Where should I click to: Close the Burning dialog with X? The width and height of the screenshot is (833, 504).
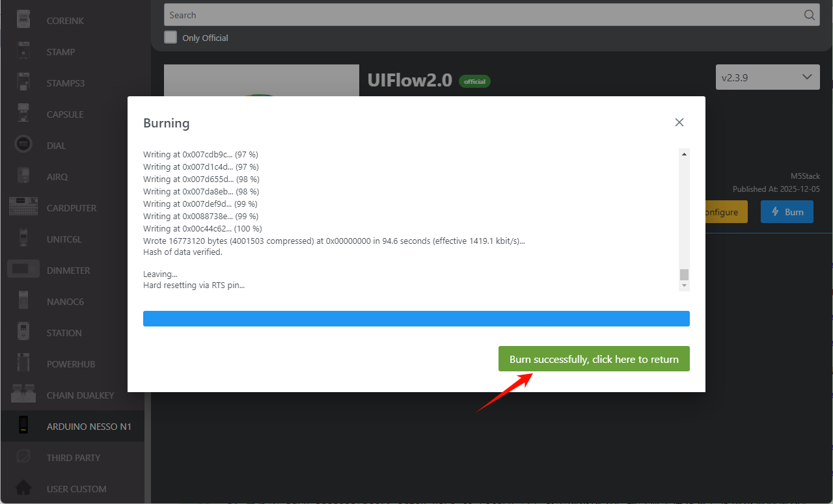coord(679,122)
